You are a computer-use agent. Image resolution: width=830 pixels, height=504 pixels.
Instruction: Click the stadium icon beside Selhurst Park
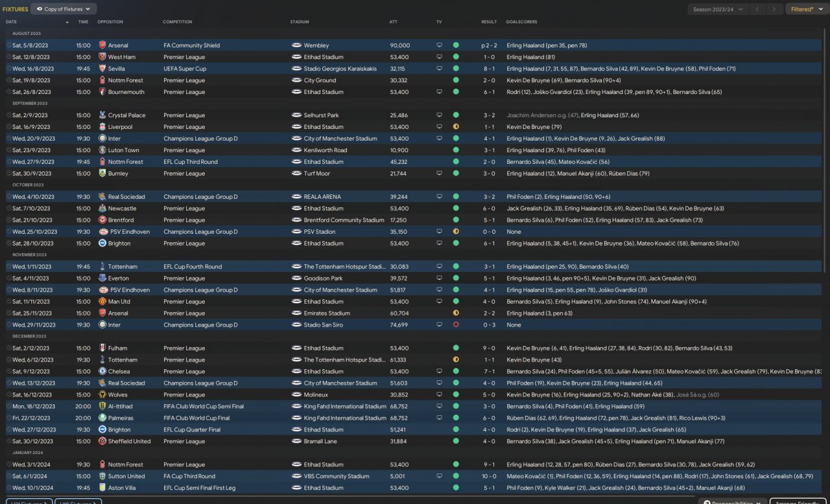(296, 115)
